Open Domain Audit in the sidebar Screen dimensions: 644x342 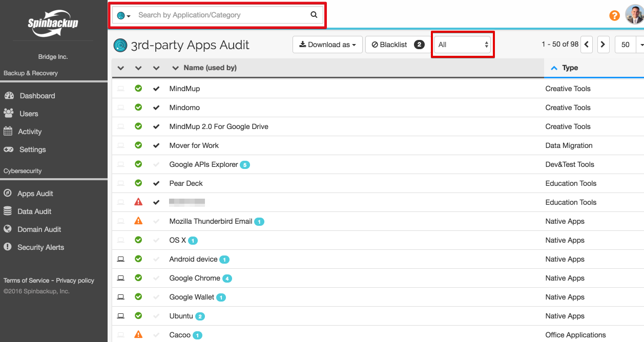coord(39,229)
